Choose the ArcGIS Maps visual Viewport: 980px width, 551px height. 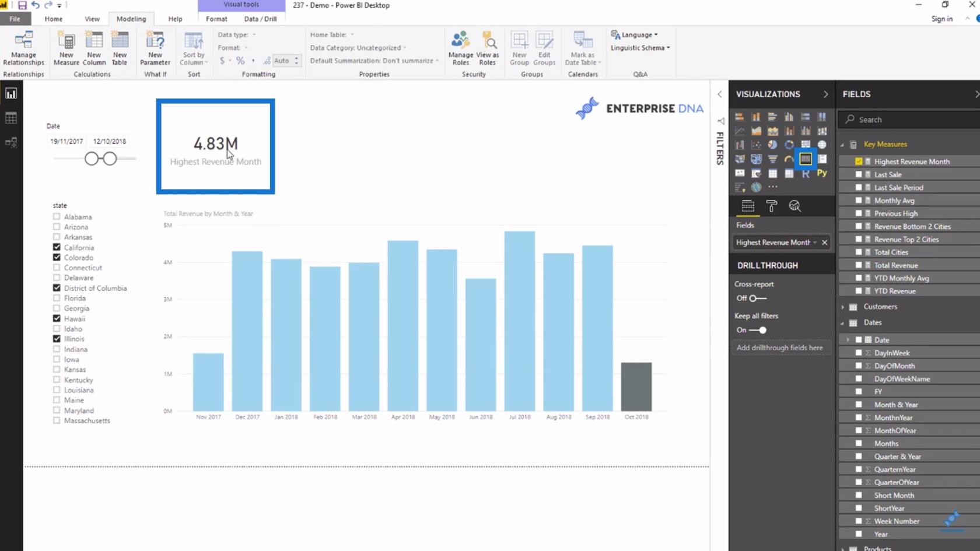point(756,187)
